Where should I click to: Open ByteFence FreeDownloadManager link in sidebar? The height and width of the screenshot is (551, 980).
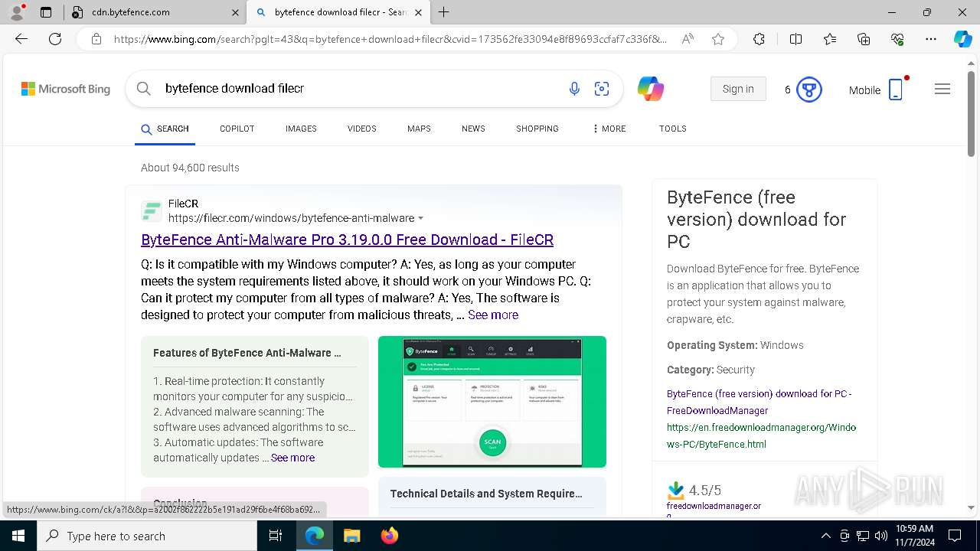tap(759, 402)
